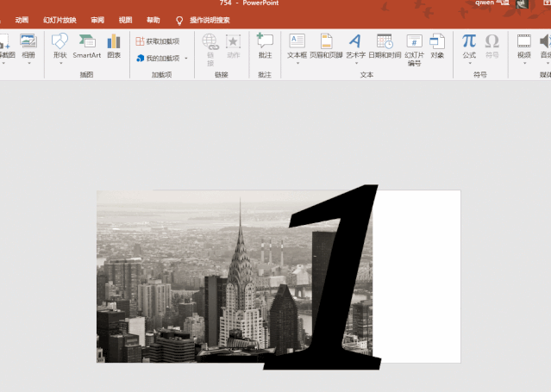The width and height of the screenshot is (551, 392).
Task: Click the 符号 omega symbol icon
Action: (x=492, y=46)
